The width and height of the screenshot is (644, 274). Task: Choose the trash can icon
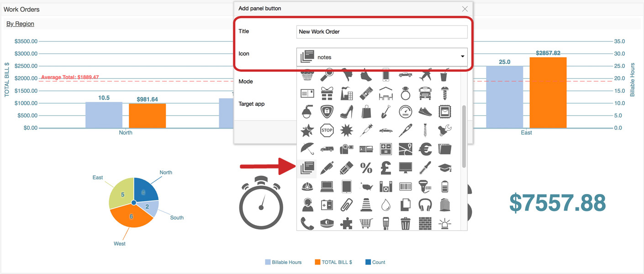(x=406, y=223)
